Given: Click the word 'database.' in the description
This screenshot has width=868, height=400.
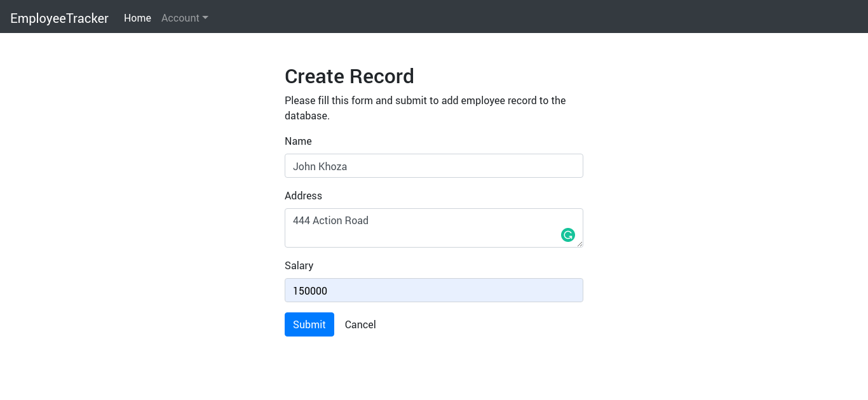Looking at the screenshot, I should point(307,116).
